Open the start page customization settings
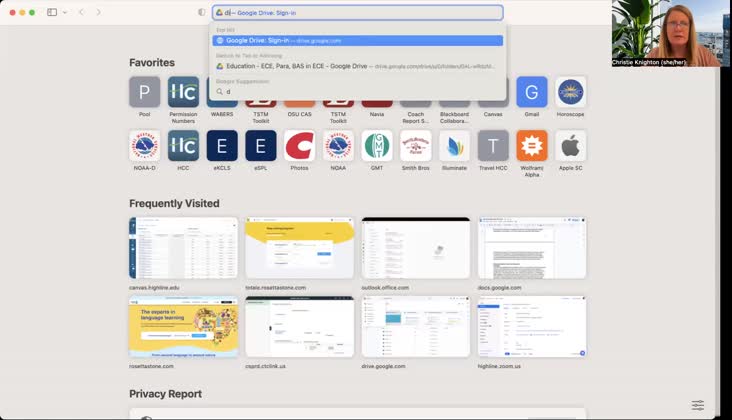Viewport: 732px width, 420px height. (698, 405)
